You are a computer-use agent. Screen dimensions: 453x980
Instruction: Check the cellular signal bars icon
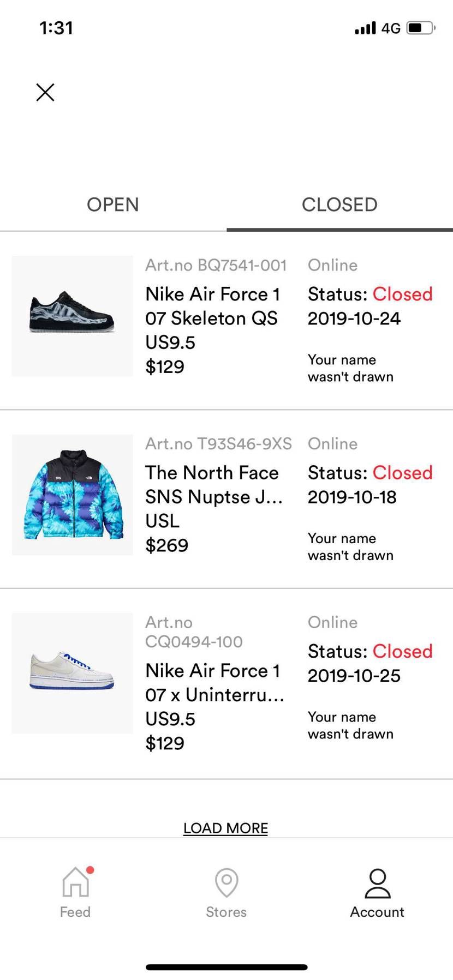click(x=365, y=28)
